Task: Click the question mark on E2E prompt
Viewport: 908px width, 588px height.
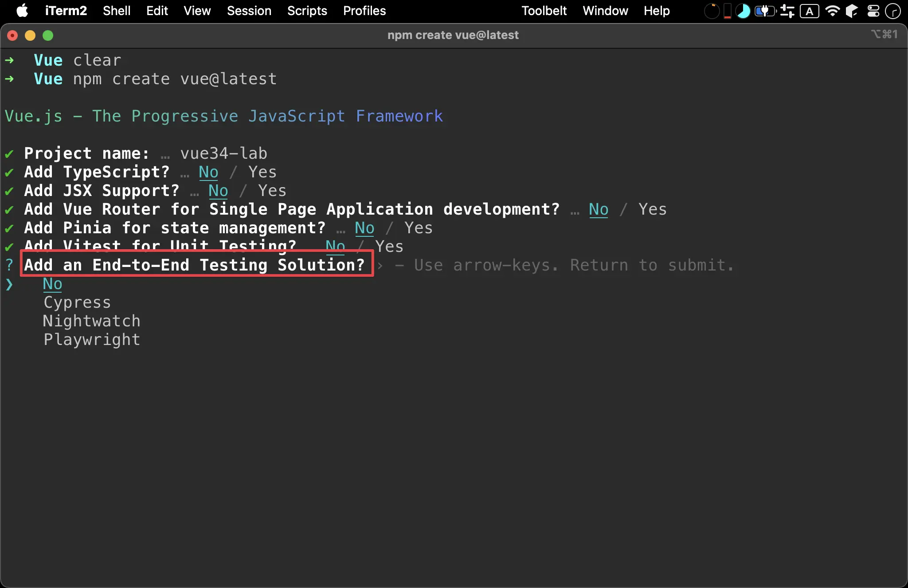Action: 9,265
